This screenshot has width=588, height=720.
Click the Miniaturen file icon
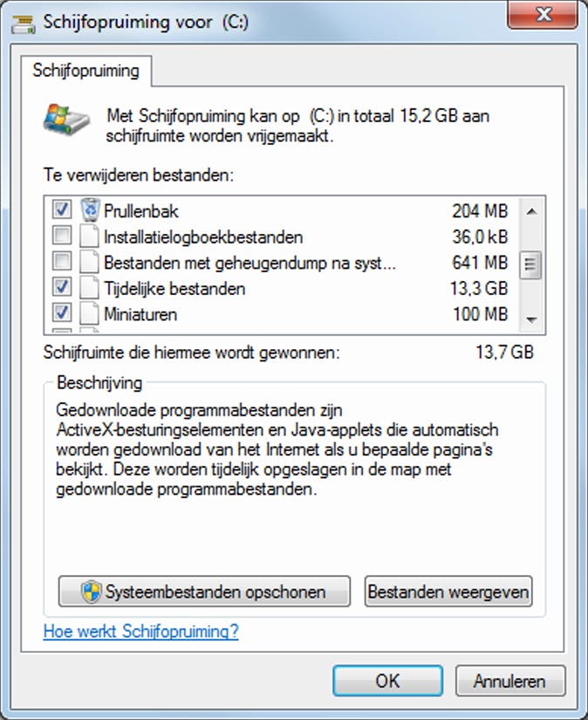91,313
